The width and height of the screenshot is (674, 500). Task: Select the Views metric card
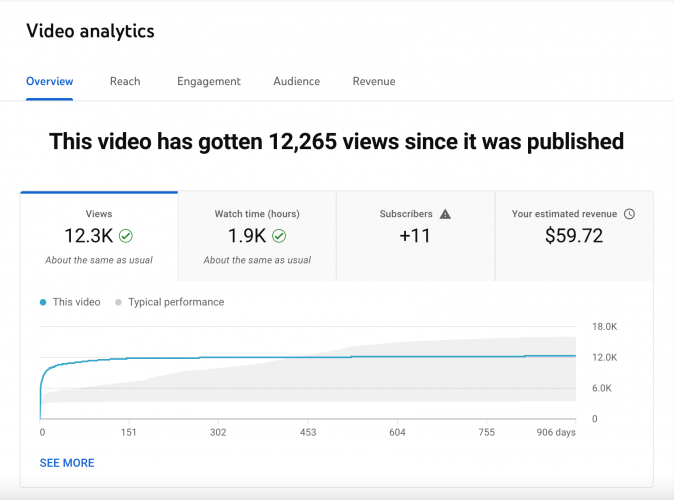click(99, 236)
